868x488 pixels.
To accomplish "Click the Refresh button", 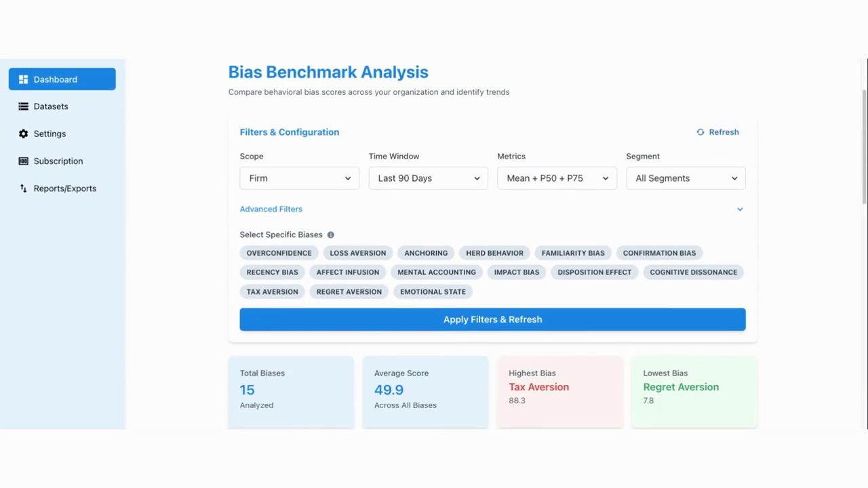I will (x=717, y=132).
